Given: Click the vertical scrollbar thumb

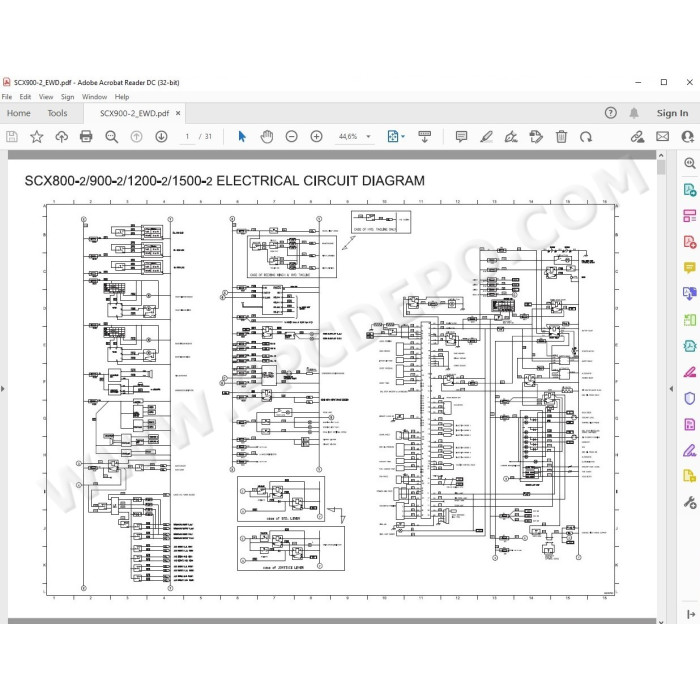Looking at the screenshot, I should (661, 167).
